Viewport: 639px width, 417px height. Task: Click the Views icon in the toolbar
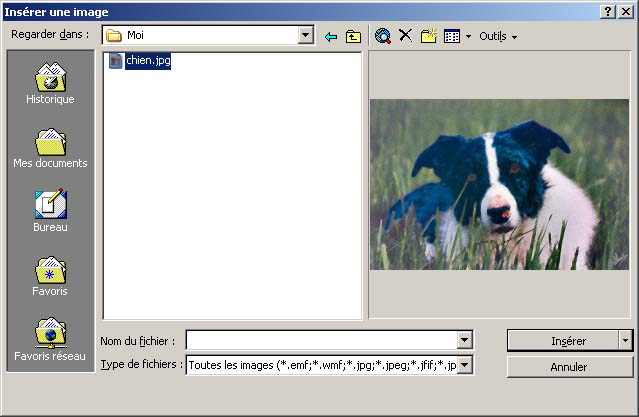(452, 36)
